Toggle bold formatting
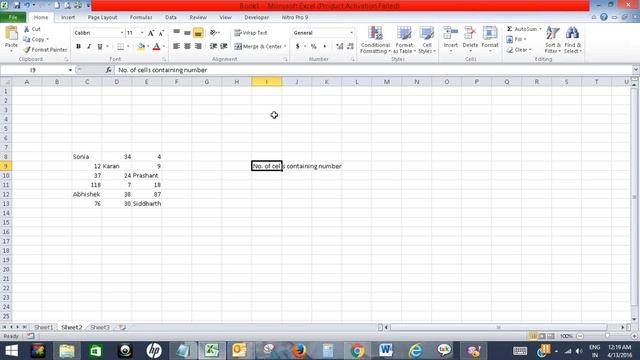 78,47
